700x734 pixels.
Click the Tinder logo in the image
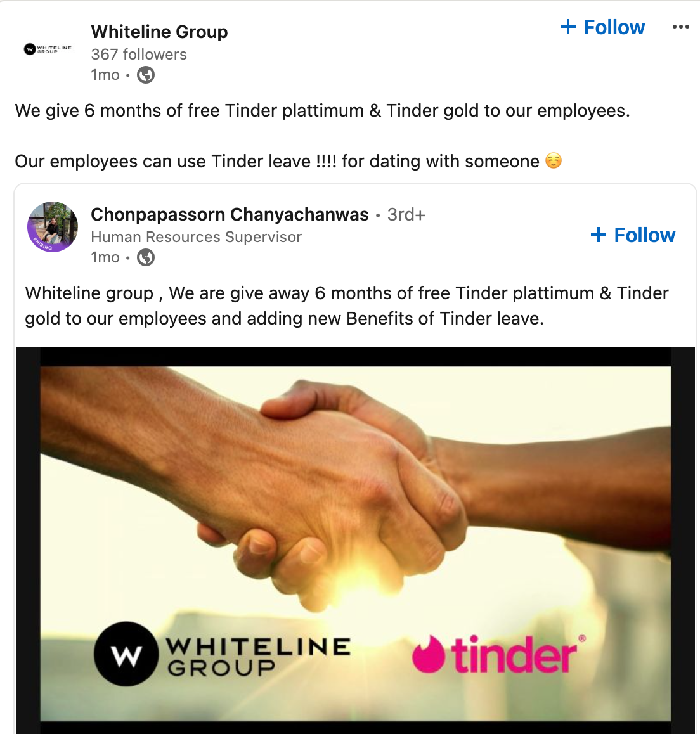[499, 654]
